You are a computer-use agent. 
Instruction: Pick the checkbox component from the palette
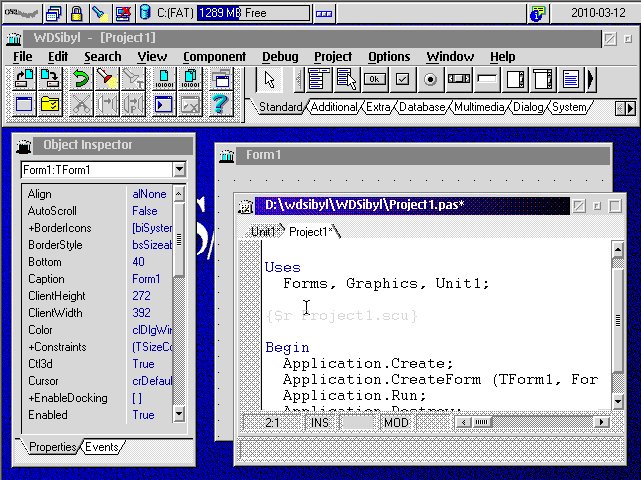pyautogui.click(x=403, y=79)
